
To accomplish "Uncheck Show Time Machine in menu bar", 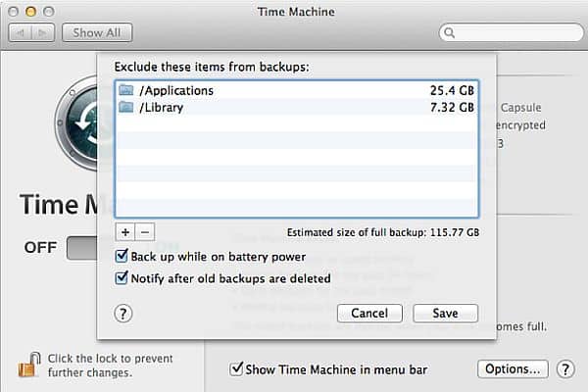I will point(236,369).
